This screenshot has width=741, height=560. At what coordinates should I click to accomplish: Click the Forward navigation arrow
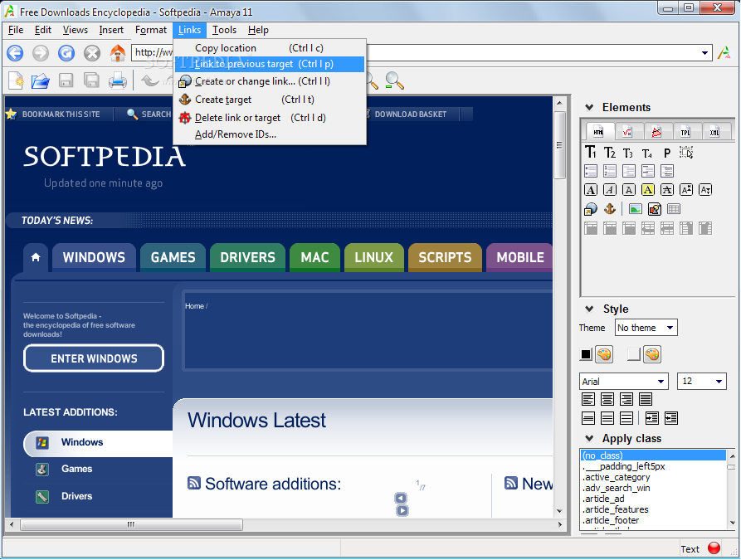click(41, 52)
